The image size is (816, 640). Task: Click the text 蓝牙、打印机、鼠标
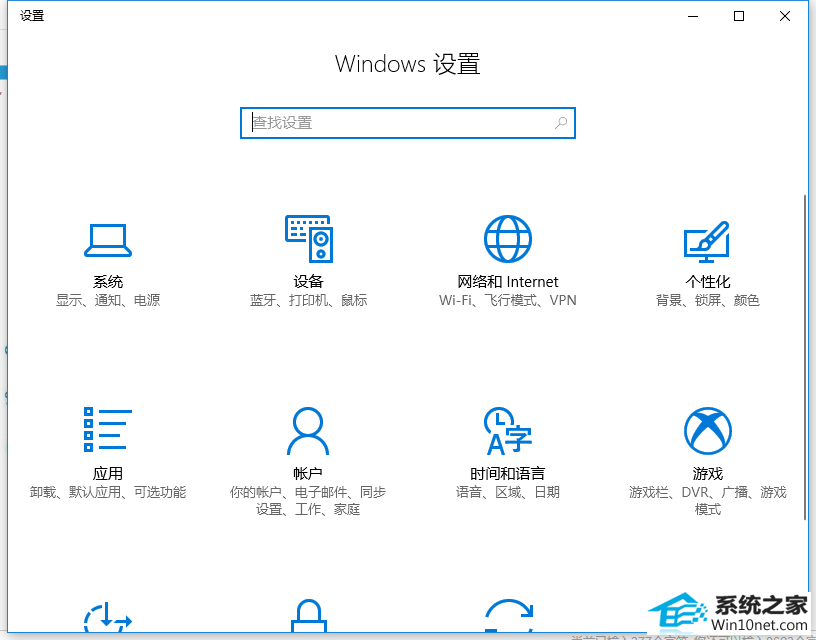pyautogui.click(x=309, y=300)
